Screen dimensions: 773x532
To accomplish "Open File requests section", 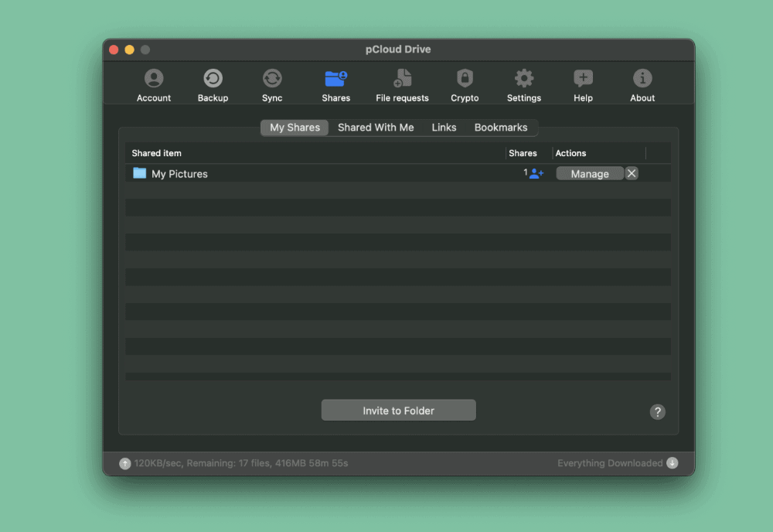I will coord(402,85).
